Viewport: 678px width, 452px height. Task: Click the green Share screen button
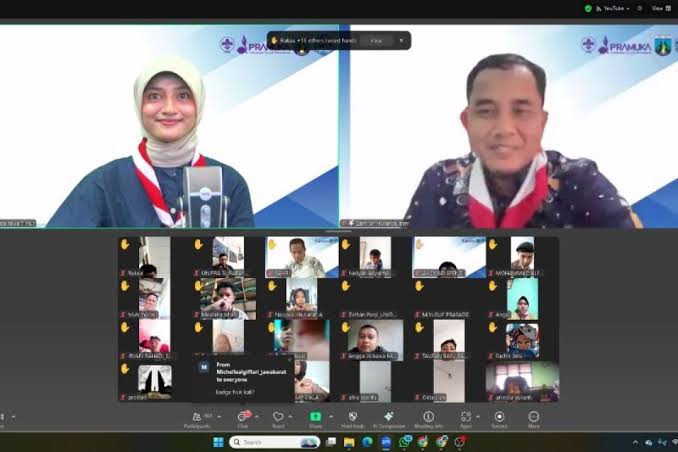[x=315, y=417]
